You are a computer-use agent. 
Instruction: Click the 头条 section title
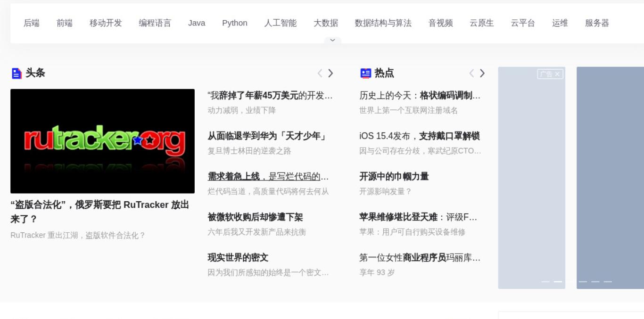click(35, 73)
